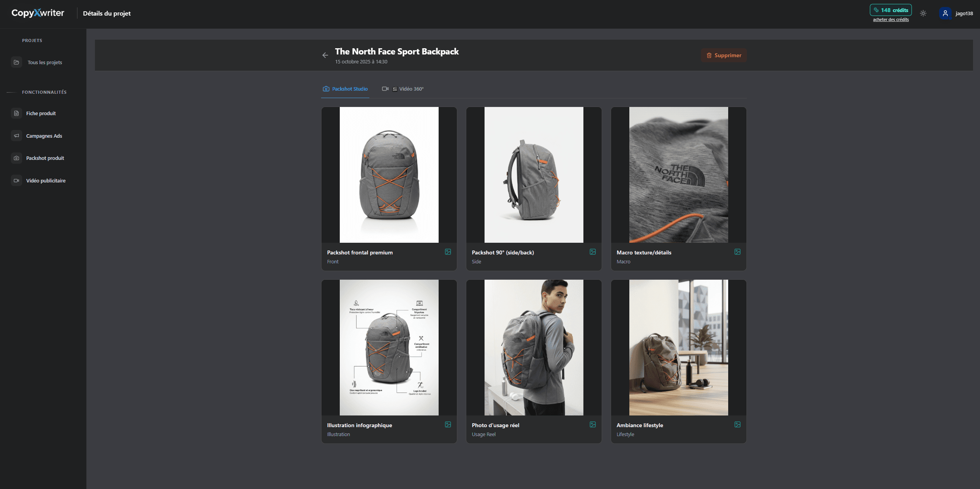This screenshot has height=489, width=980.
Task: Open user avatar icon for jago138
Action: pos(945,13)
